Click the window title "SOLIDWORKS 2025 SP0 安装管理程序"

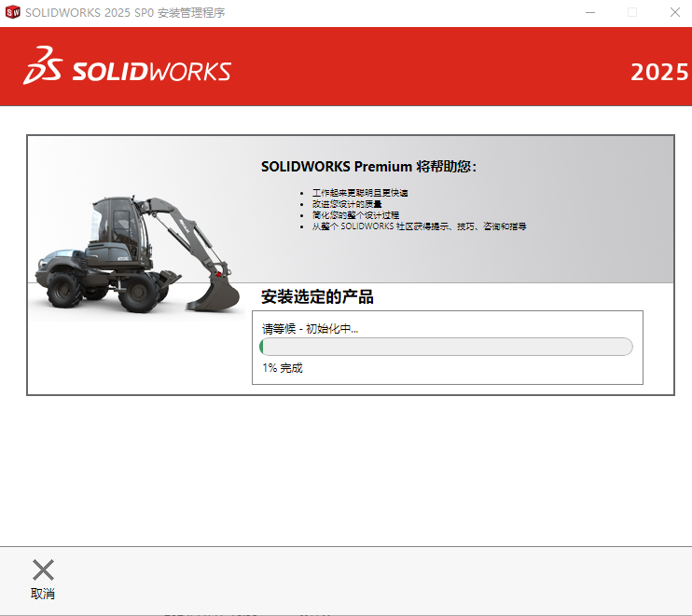click(125, 13)
